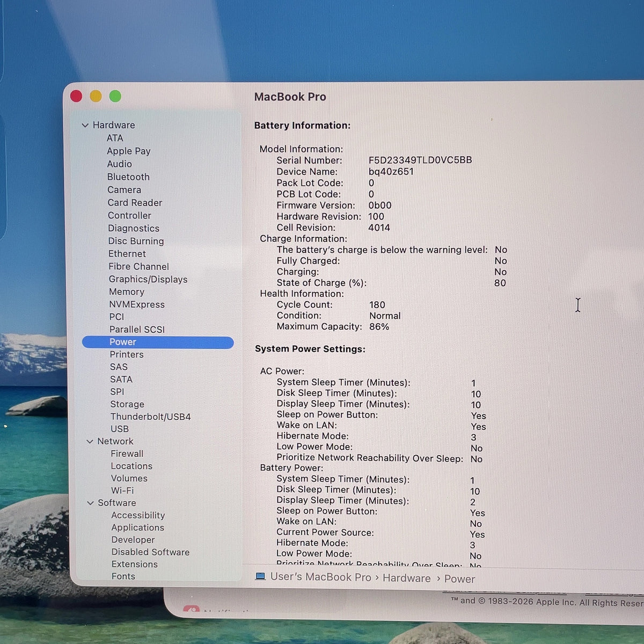Select USB in the sidebar
Image resolution: width=644 pixels, height=644 pixels.
(120, 429)
